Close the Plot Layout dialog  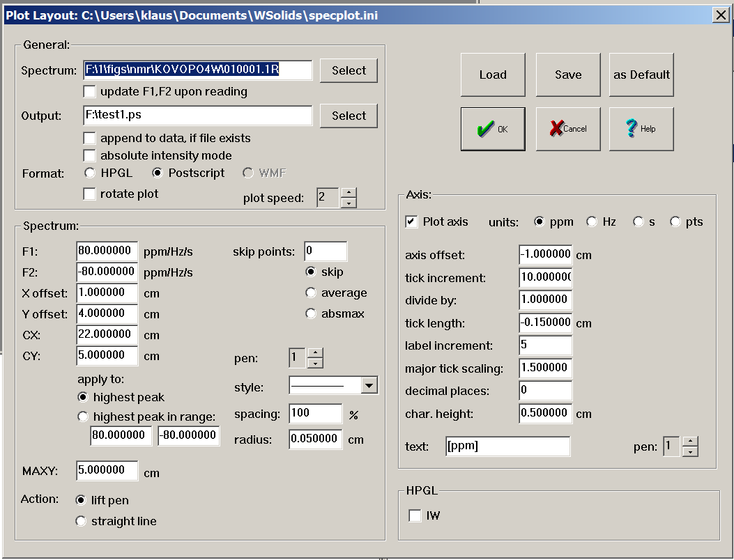(721, 15)
